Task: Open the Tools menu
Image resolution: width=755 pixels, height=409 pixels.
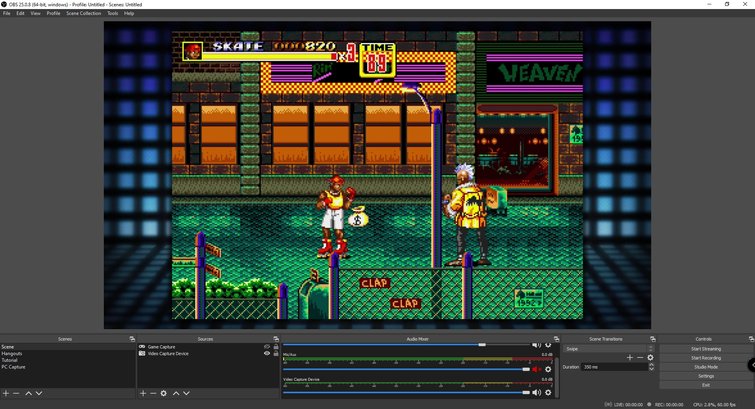Action: [113, 13]
